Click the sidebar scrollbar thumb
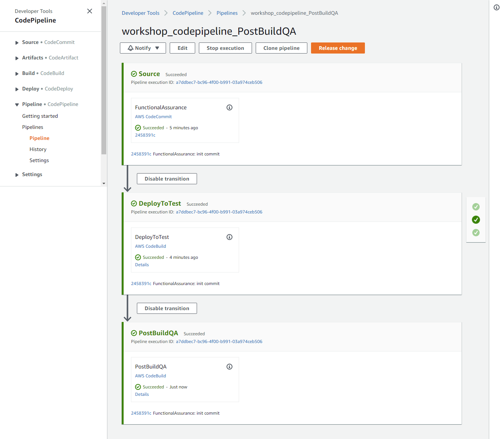The image size is (504, 439). point(104,80)
